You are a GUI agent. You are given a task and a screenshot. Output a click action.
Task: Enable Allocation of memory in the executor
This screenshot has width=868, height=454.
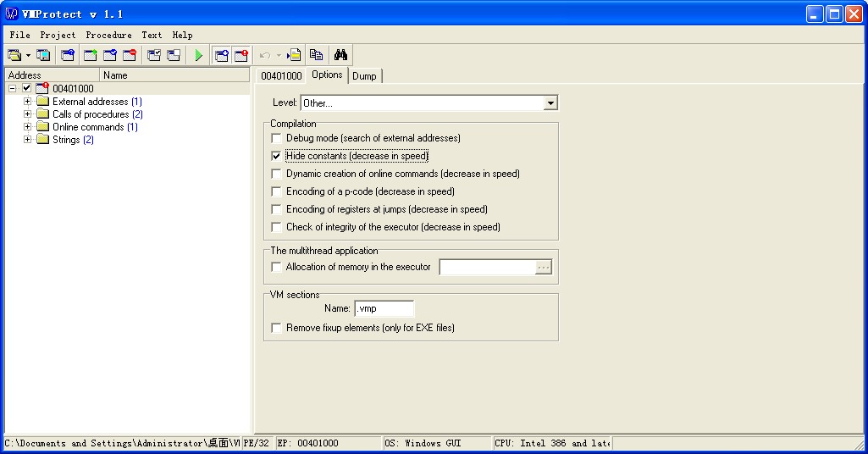[276, 267]
